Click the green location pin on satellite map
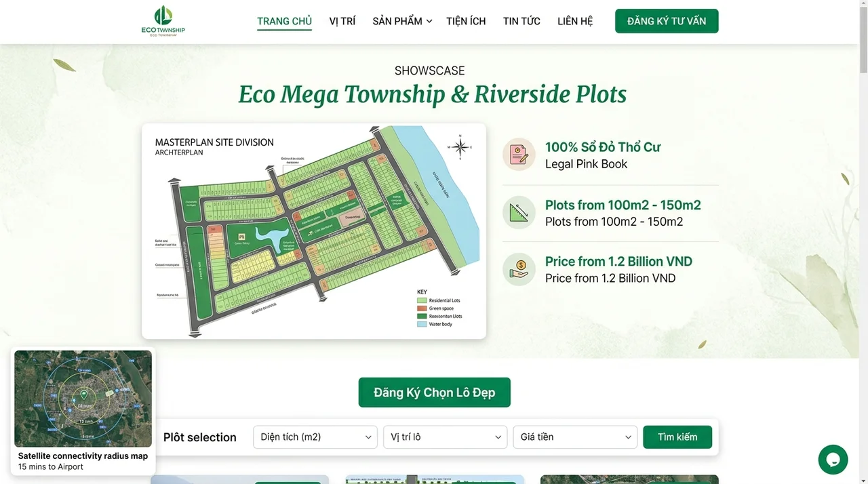868x484 pixels. (83, 395)
